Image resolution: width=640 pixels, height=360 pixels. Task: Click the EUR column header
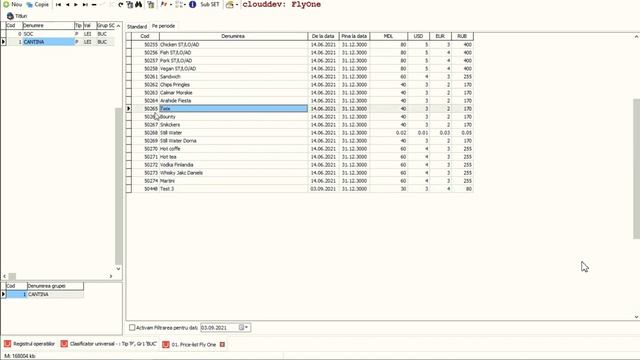tap(440, 36)
